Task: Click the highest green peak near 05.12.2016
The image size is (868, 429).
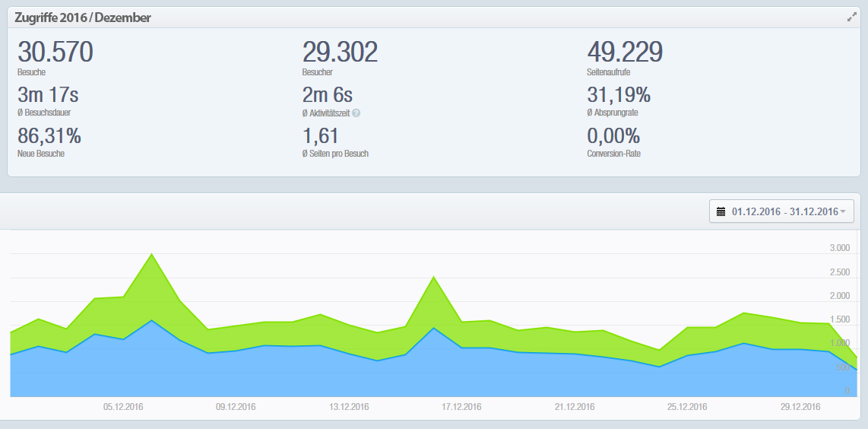Action: click(152, 254)
